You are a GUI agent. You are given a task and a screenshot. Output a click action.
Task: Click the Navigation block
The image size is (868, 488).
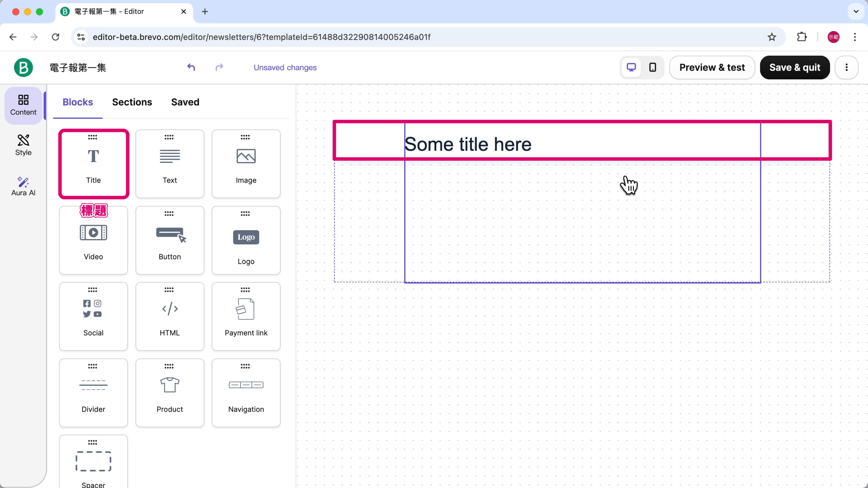(246, 392)
